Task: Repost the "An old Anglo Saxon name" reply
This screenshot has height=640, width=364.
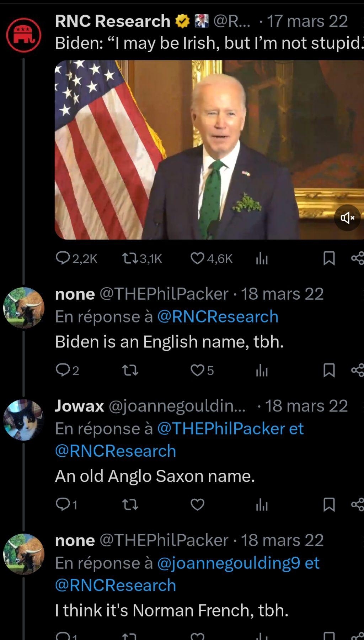Action: 130,504
